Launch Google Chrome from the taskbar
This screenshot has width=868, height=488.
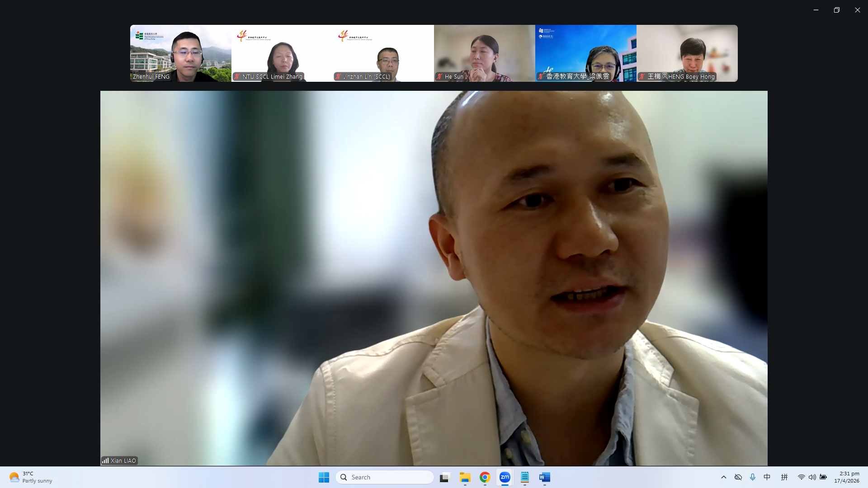(x=485, y=477)
